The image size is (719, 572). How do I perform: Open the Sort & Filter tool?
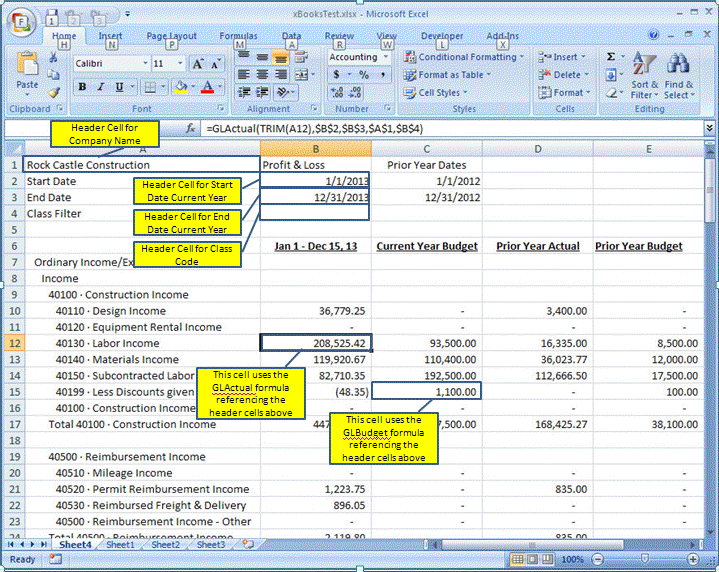click(x=645, y=77)
